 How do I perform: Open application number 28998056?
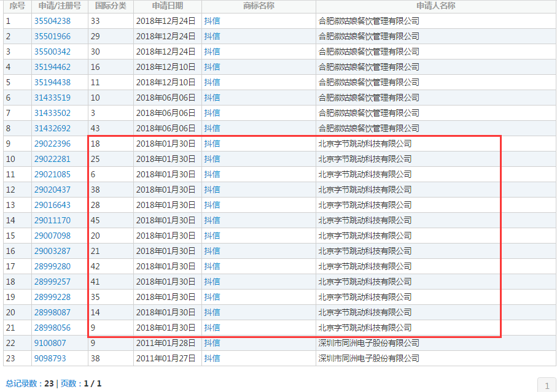coord(52,328)
